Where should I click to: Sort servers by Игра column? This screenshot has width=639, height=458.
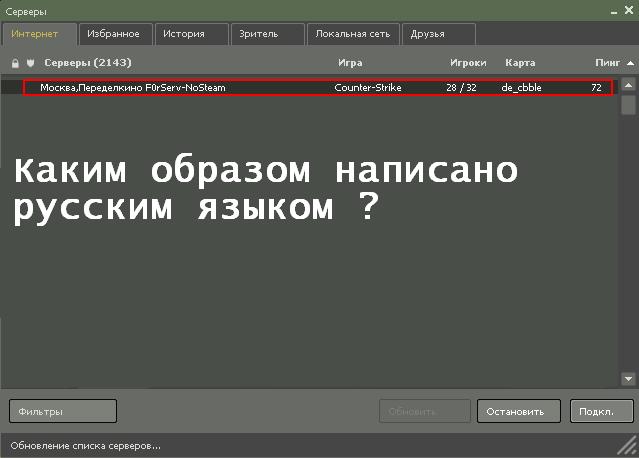click(x=350, y=63)
